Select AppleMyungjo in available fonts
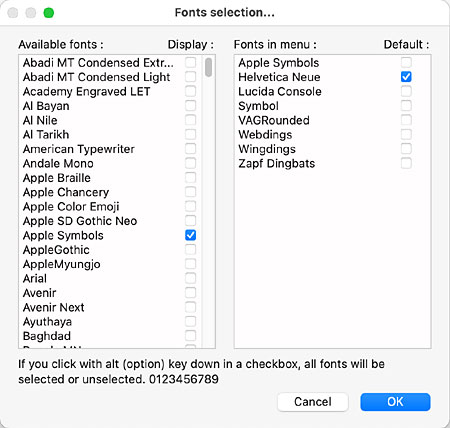This screenshot has height=428, width=450. pyautogui.click(x=61, y=264)
